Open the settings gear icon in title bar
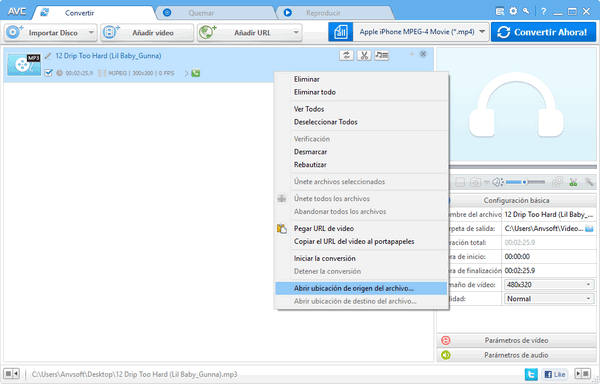This screenshot has width=600, height=384. [x=513, y=11]
